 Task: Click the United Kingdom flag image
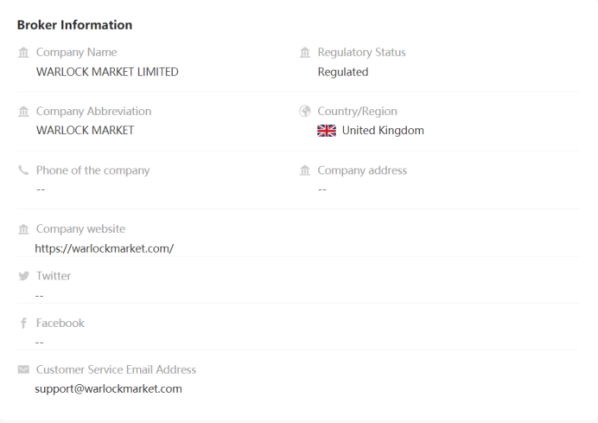pos(326,130)
